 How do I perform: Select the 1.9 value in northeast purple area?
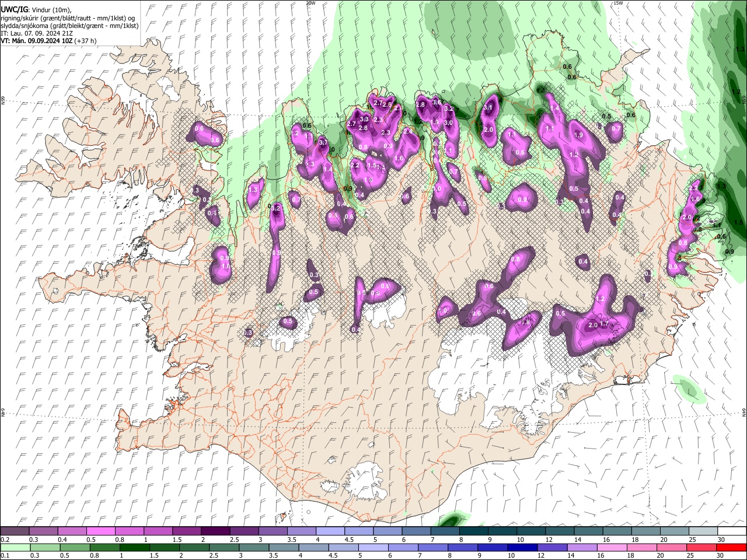click(x=578, y=135)
